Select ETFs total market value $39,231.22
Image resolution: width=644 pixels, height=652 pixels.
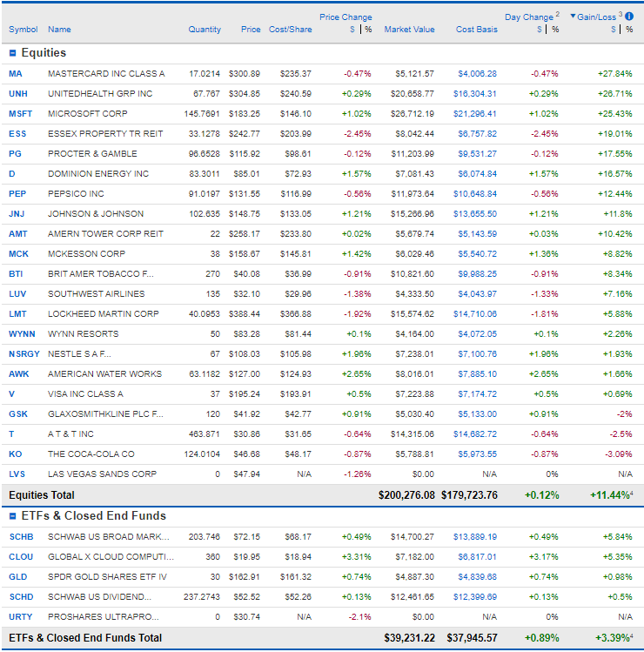pyautogui.click(x=410, y=638)
